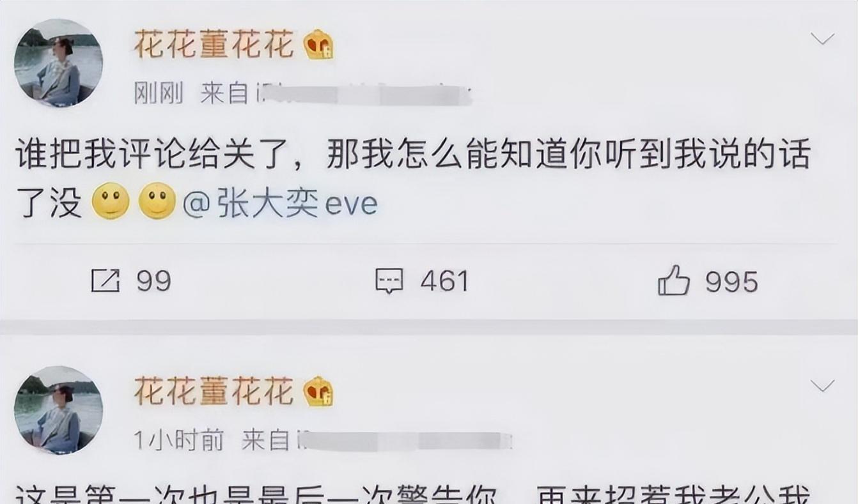Expand the chevron menu of the 1小时前 post

(822, 385)
